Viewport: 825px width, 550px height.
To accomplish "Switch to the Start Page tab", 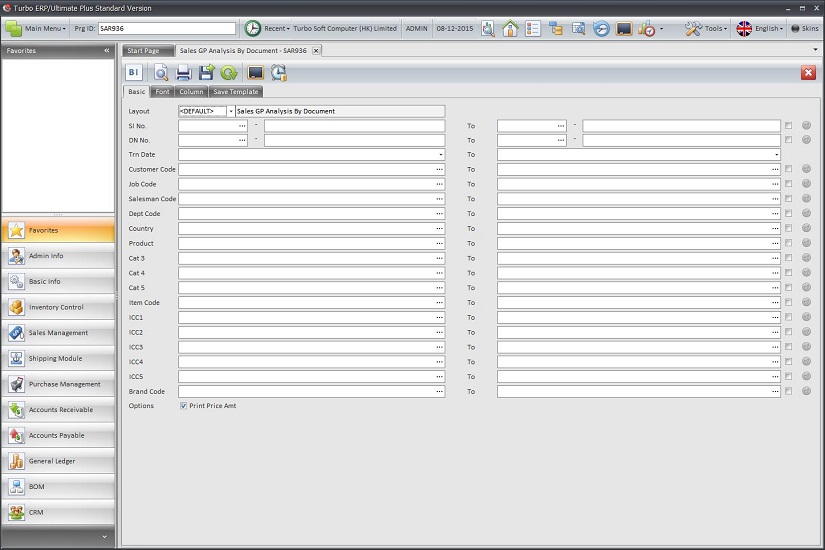I will tap(143, 50).
